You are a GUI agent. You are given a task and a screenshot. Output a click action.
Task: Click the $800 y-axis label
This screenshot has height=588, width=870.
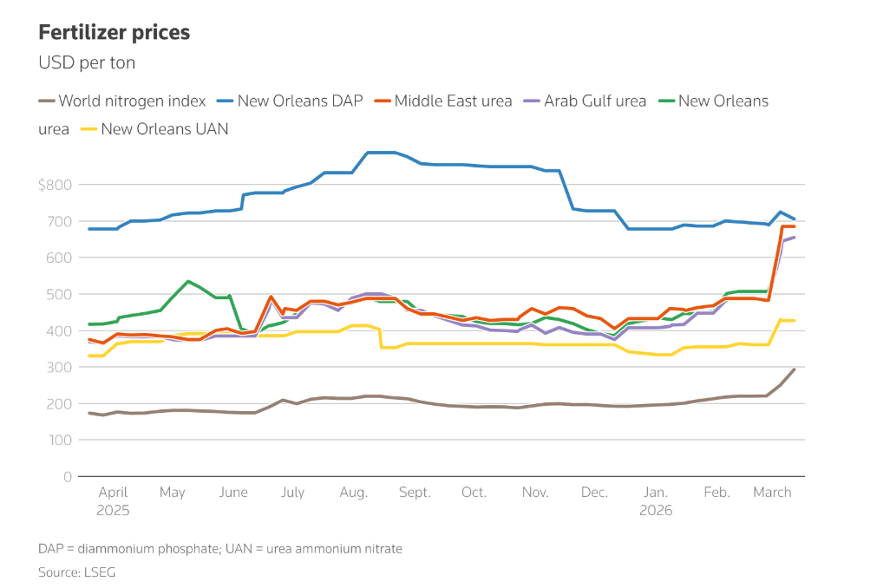pyautogui.click(x=56, y=185)
